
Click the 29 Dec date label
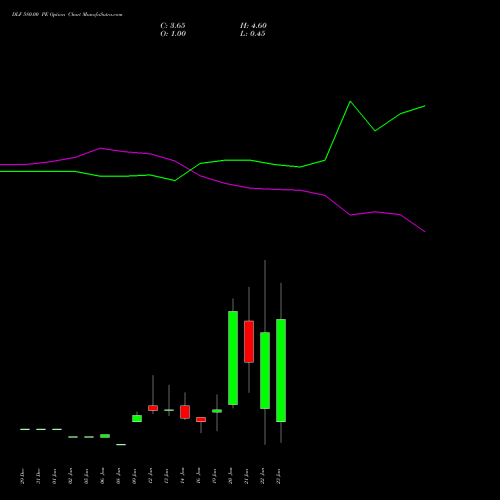[22, 476]
